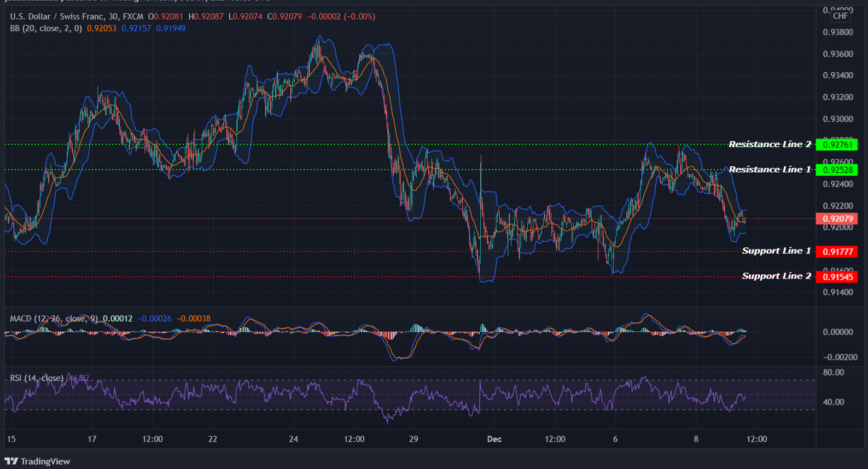The width and height of the screenshot is (868, 469).
Task: Click the BB lower value 0.91949
Action: [171, 28]
